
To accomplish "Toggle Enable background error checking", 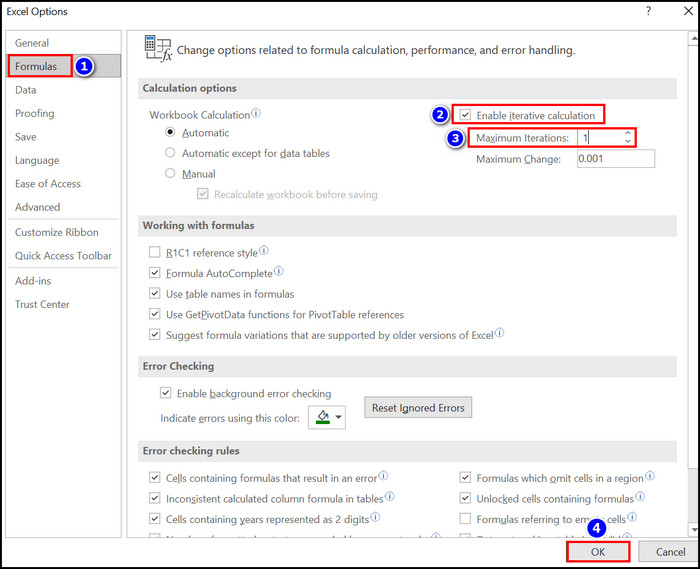I will coord(165,393).
